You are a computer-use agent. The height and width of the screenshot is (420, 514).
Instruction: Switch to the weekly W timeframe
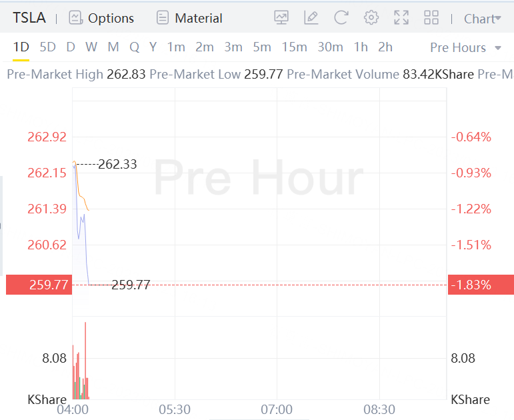91,47
